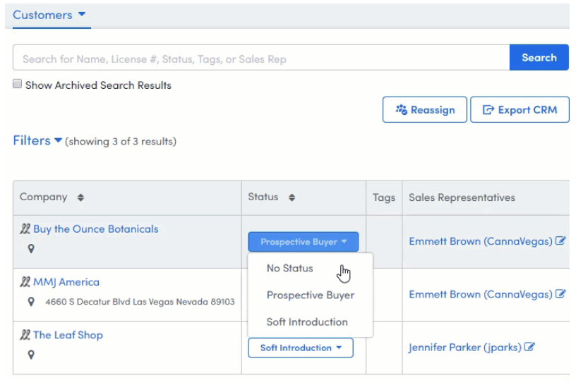Viewport: 583px width, 392px height.
Task: Sort by Company column arrows
Action: [80, 197]
